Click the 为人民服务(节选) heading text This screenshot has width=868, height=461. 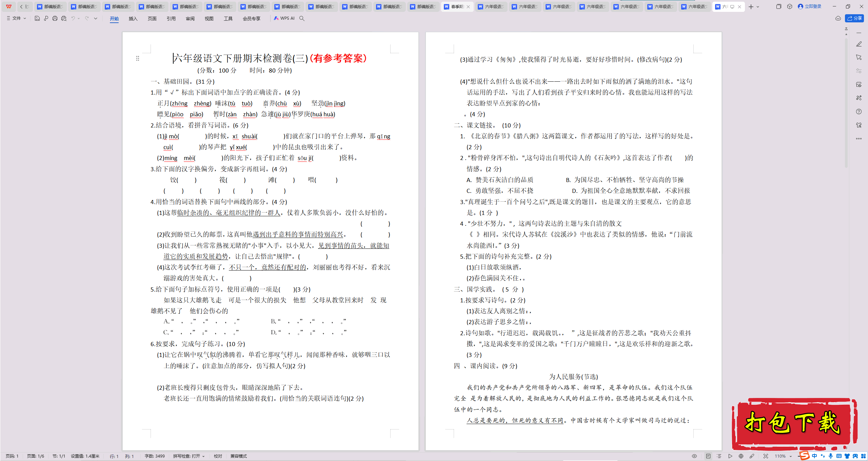(x=574, y=377)
